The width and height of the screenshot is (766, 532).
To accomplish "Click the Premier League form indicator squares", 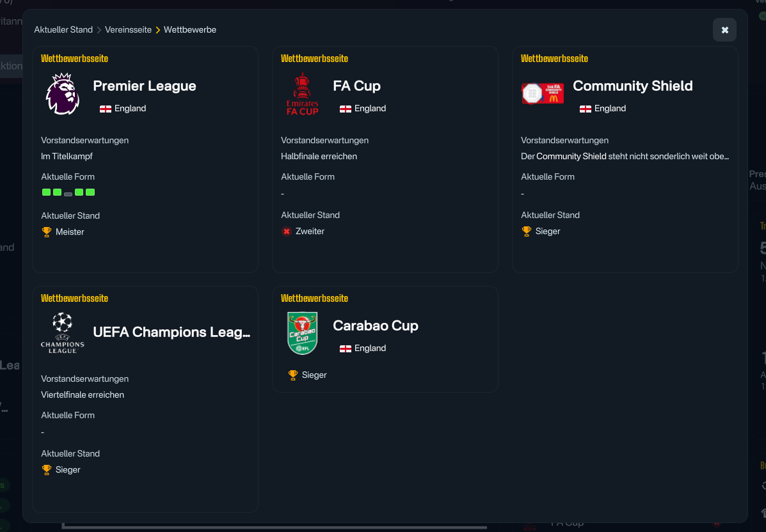I will (x=68, y=192).
